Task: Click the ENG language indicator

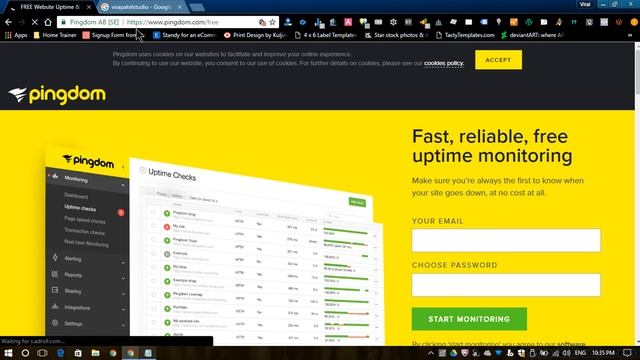Action: coord(580,353)
